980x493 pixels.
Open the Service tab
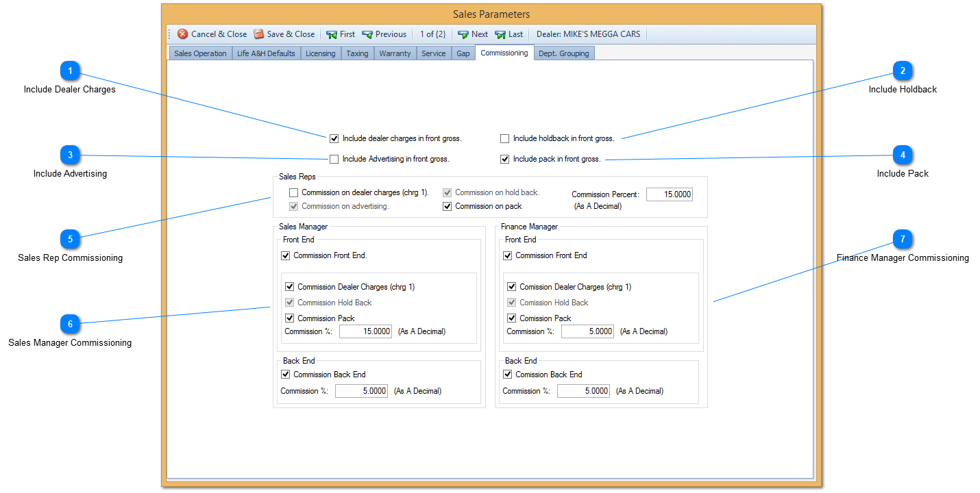434,53
